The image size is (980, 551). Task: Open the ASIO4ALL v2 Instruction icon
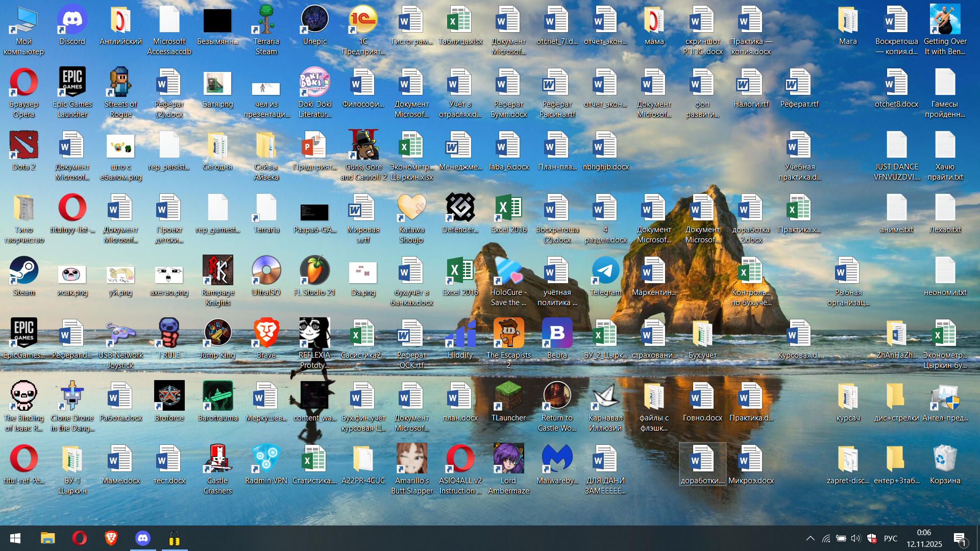460,470
